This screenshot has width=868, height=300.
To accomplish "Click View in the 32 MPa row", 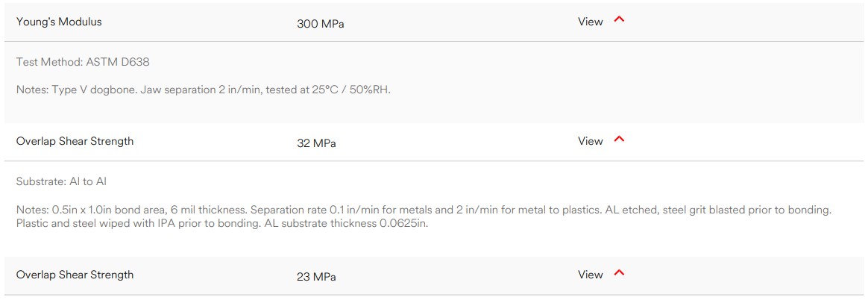I will coord(590,141).
